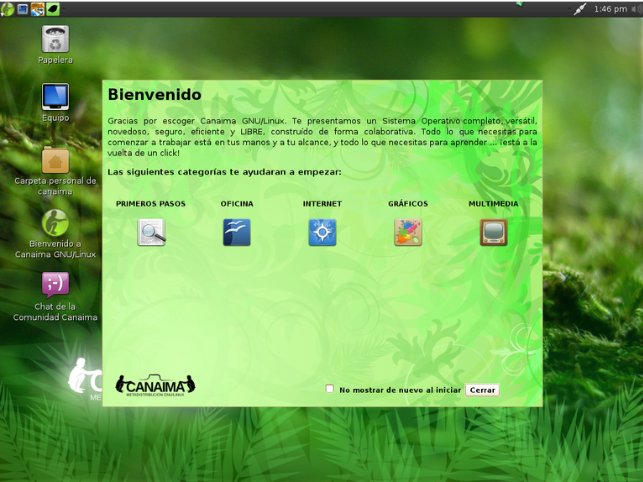Screen dimensions: 643x482
Task: Select the Equipo computer icon on the desktop
Action: click(55, 97)
